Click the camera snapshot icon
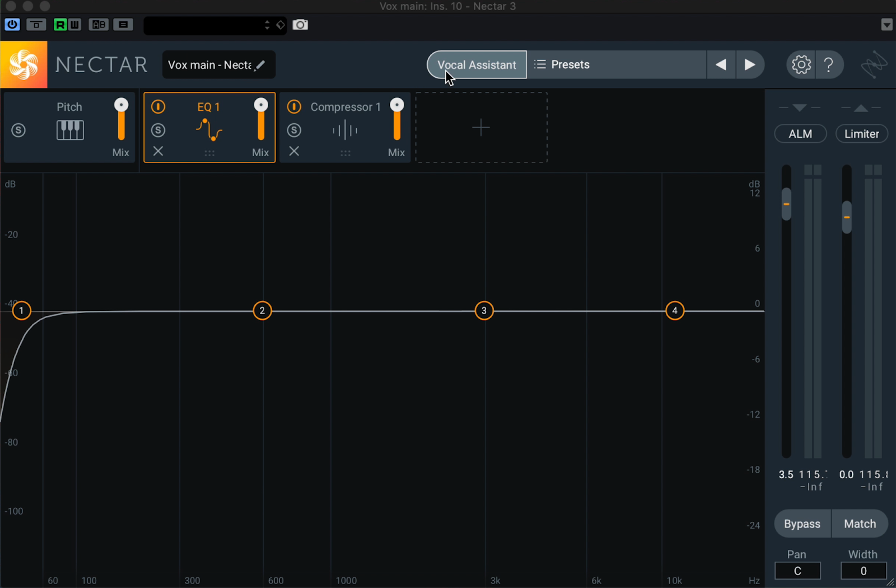 tap(300, 25)
